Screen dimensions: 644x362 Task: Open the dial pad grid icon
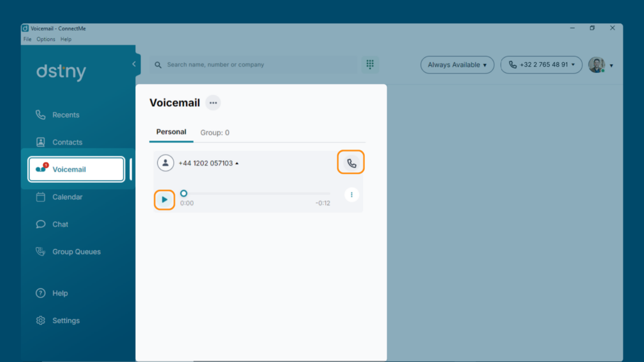click(370, 65)
